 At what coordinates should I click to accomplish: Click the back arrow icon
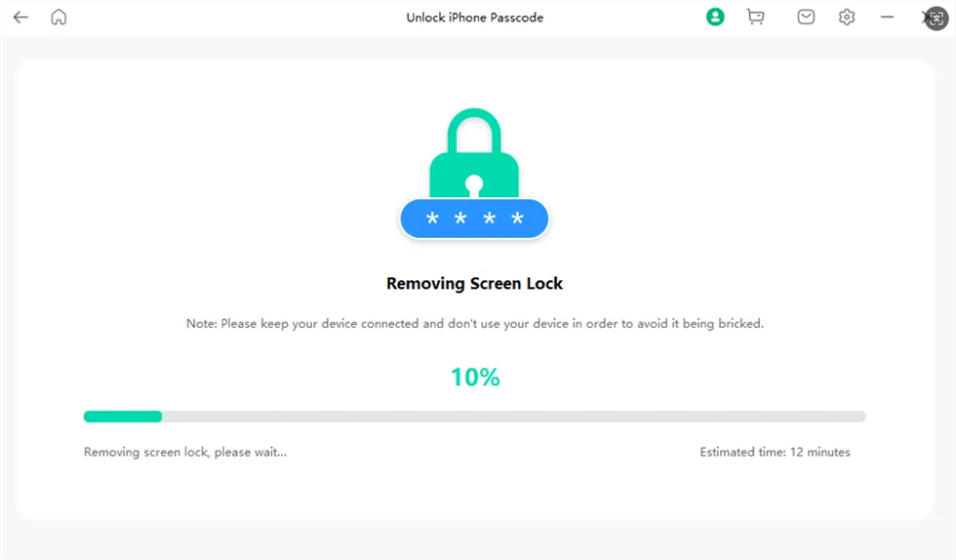20,18
